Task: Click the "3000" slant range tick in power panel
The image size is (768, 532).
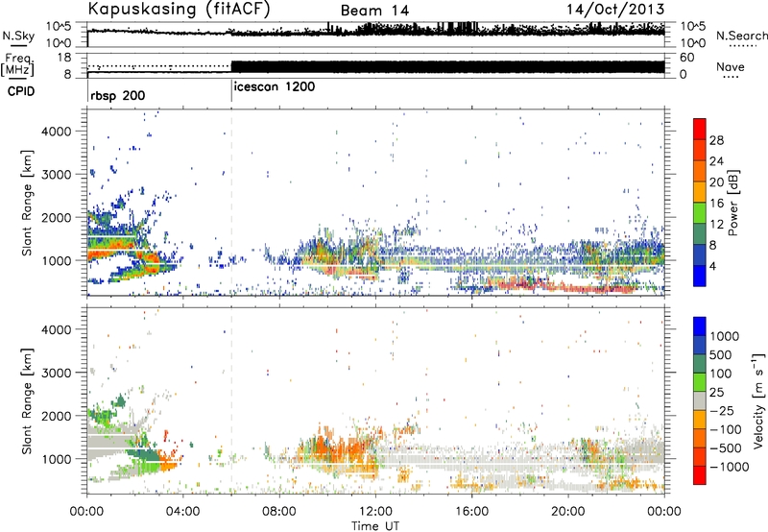Action: pos(57,175)
